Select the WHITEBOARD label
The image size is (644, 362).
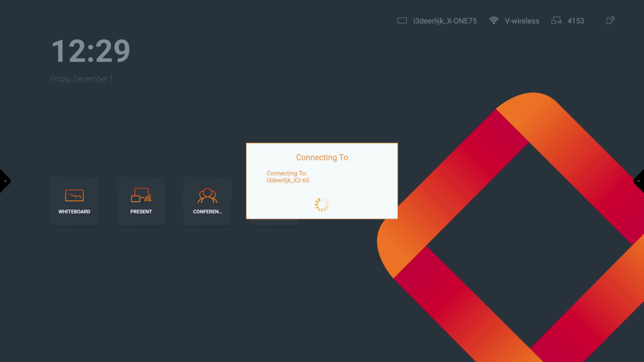74,212
